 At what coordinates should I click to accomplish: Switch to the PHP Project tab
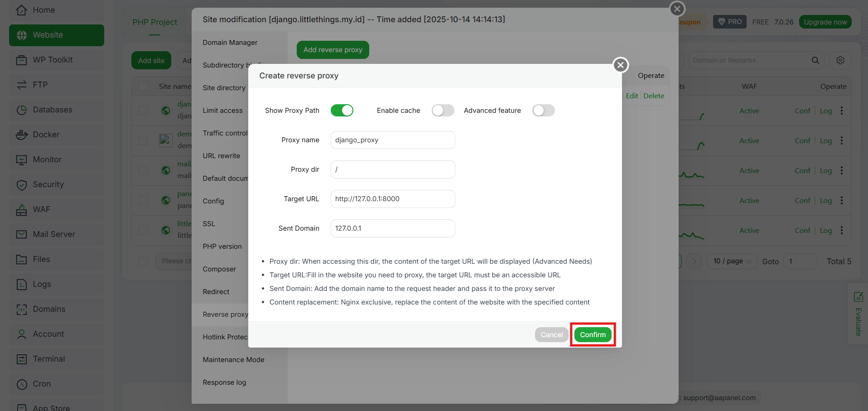coord(154,22)
